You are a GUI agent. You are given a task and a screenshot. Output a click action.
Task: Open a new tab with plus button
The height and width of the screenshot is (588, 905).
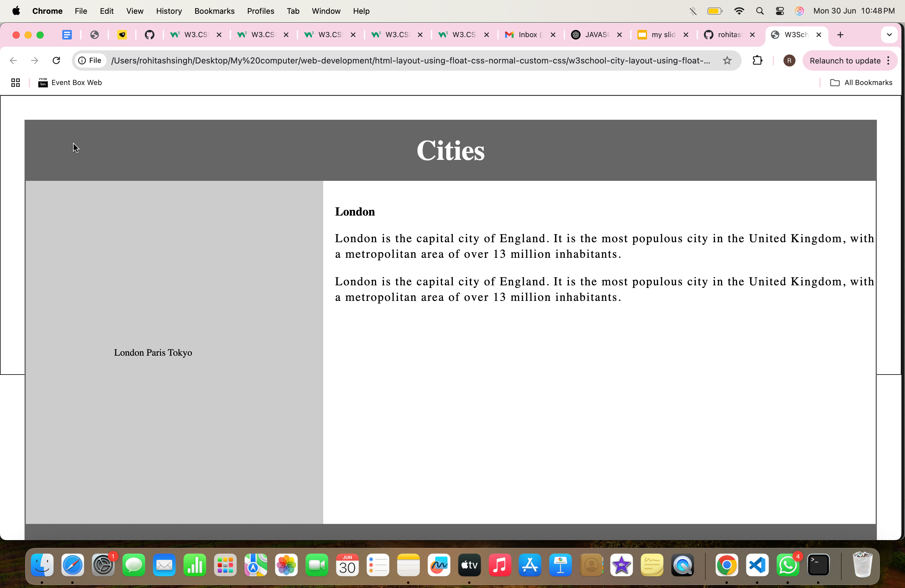(840, 35)
